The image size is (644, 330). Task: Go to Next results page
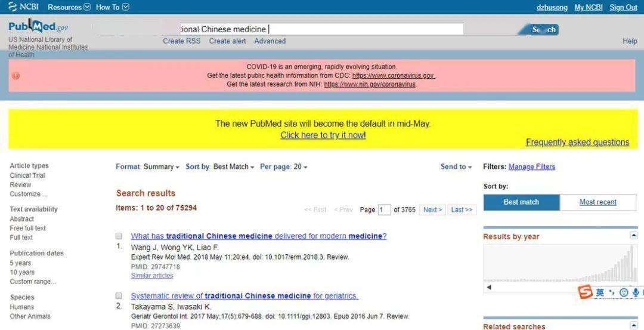tap(432, 210)
